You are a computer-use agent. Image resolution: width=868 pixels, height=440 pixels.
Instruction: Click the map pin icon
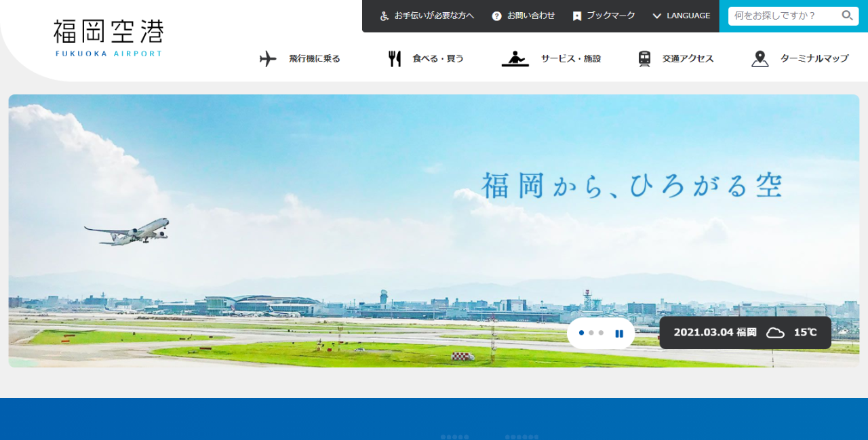click(x=760, y=59)
